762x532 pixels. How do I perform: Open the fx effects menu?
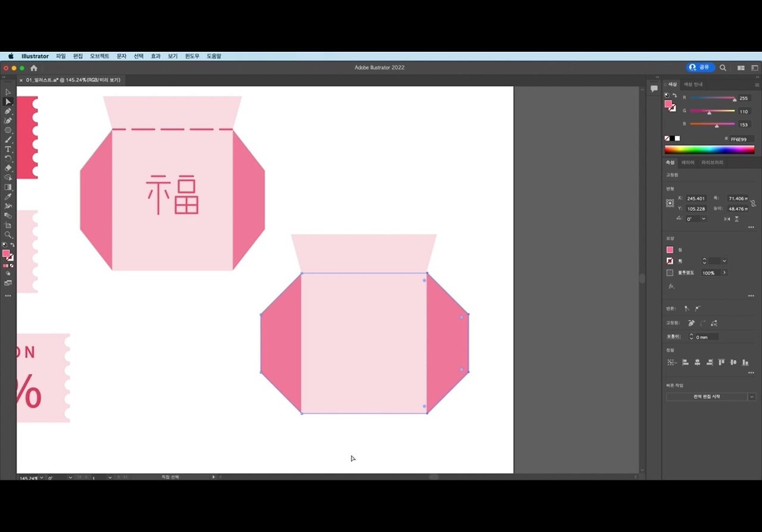coord(672,286)
